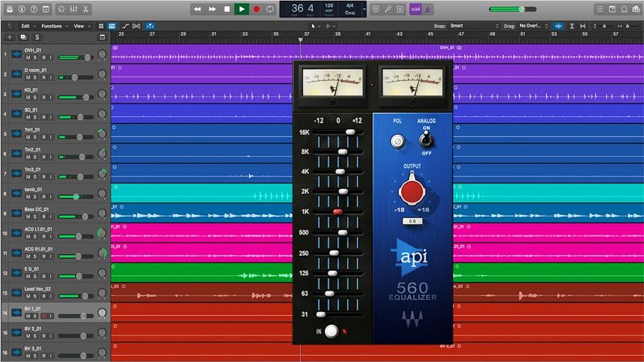Click the Rewind transport button
Viewport: 644px width, 362px height.
click(x=197, y=9)
